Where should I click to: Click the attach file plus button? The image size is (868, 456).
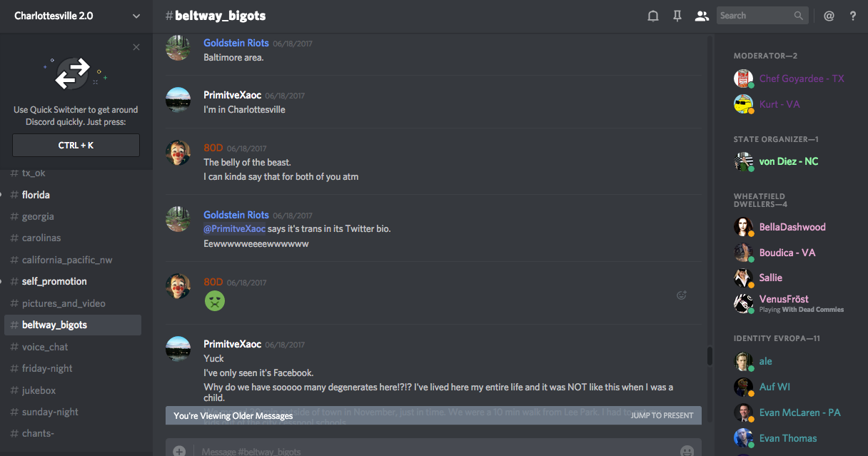pos(179,450)
